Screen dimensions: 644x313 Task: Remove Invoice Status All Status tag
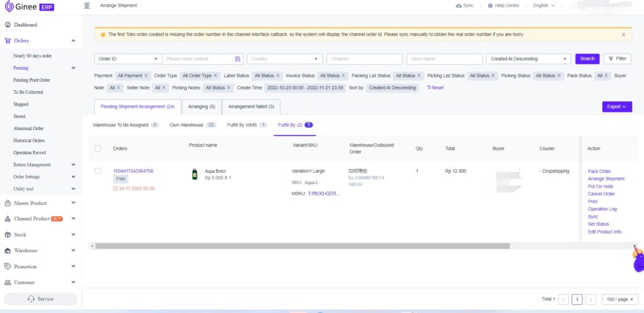point(343,75)
